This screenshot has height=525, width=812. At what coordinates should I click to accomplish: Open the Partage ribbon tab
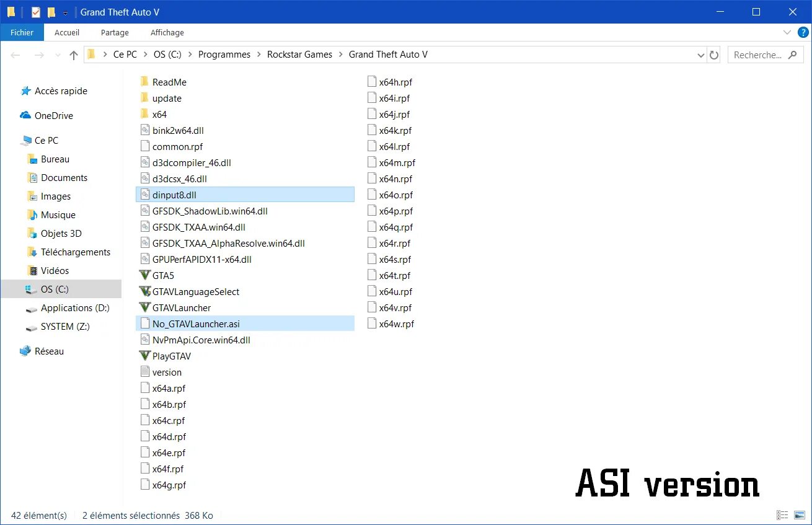[x=115, y=32]
